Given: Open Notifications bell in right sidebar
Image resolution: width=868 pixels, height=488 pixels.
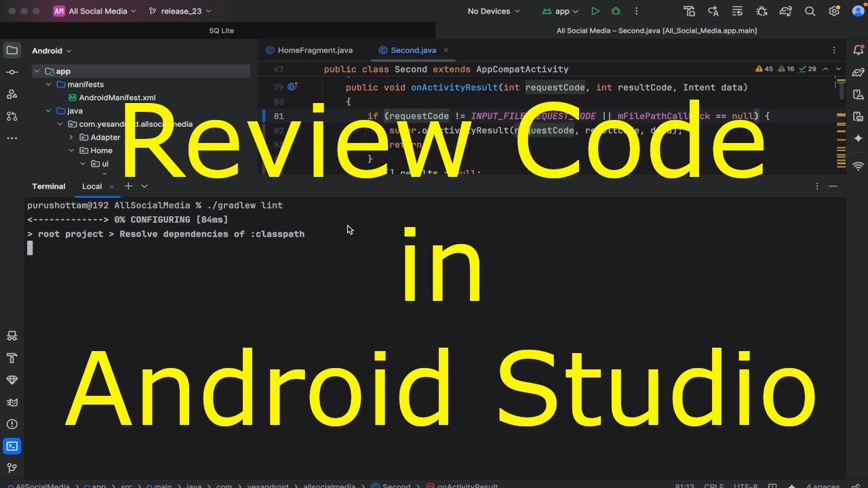Looking at the screenshot, I should click(859, 50).
